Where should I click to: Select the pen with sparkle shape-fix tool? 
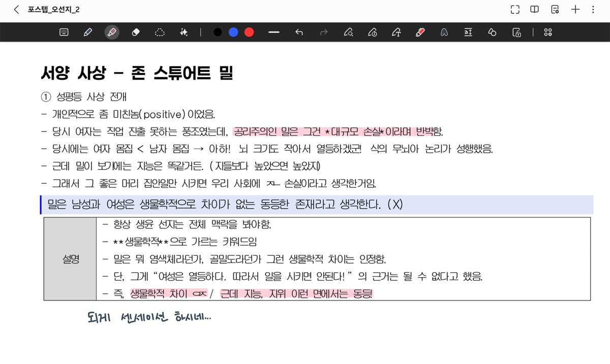(x=348, y=32)
